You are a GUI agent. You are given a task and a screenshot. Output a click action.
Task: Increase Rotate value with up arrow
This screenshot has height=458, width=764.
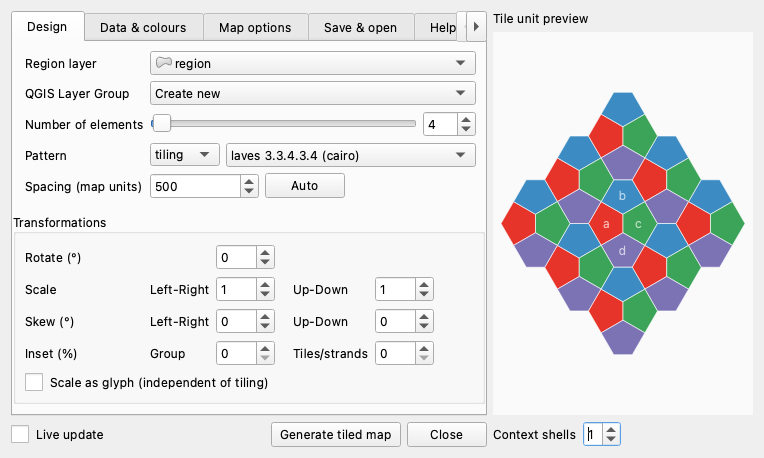pyautogui.click(x=265, y=252)
